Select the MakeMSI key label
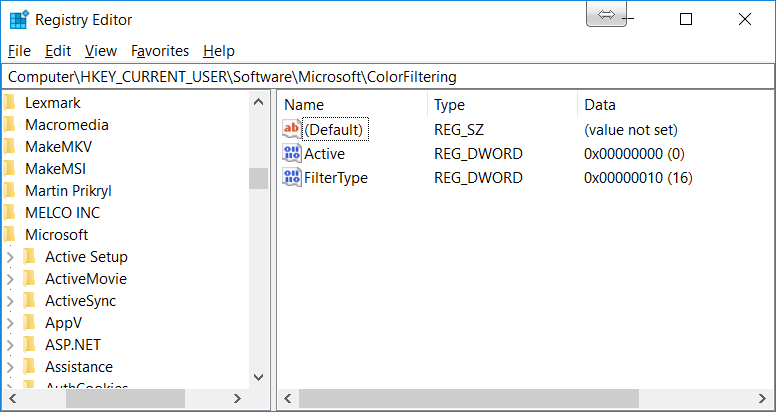The image size is (776, 412). (x=55, y=169)
